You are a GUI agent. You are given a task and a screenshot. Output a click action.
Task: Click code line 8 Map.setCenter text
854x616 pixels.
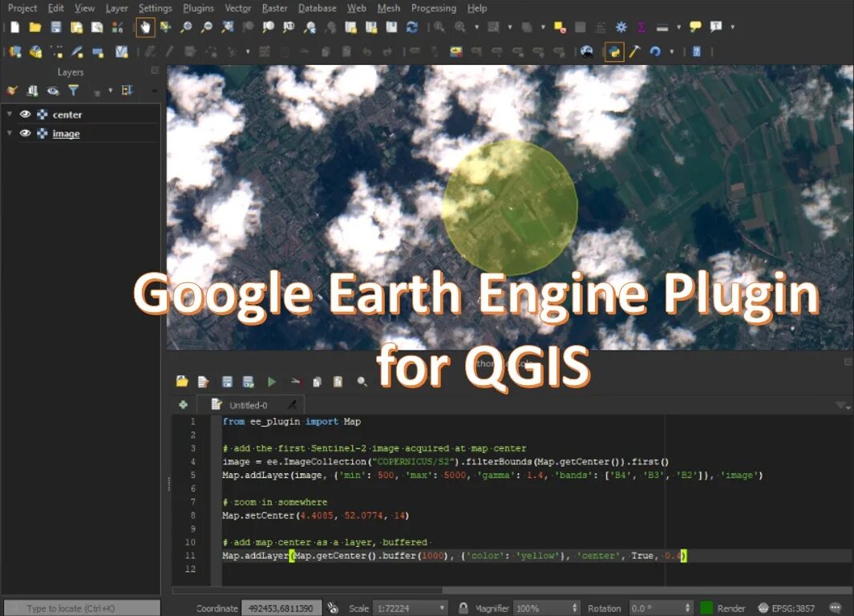point(315,515)
